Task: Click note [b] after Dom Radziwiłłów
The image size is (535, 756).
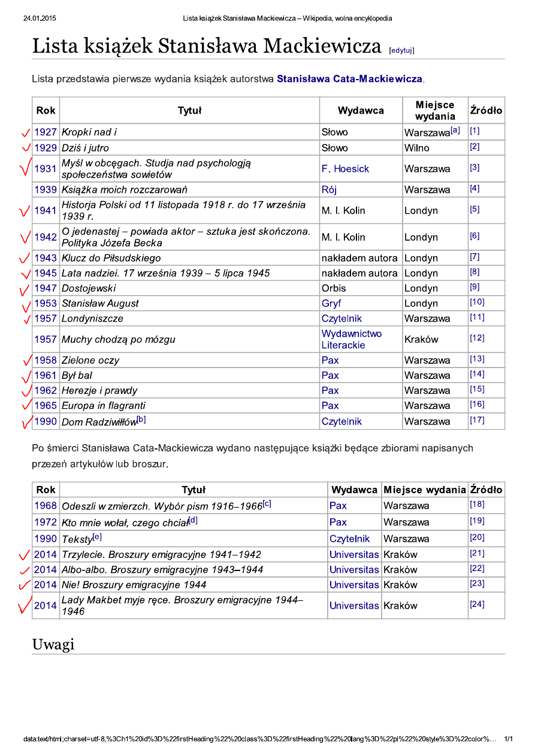Action: point(141,419)
